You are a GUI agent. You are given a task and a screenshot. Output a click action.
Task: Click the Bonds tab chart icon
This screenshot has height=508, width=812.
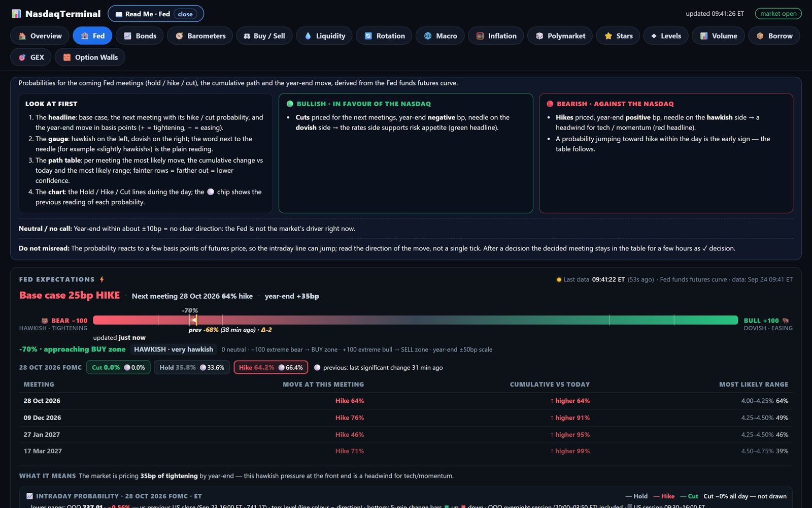tap(127, 36)
